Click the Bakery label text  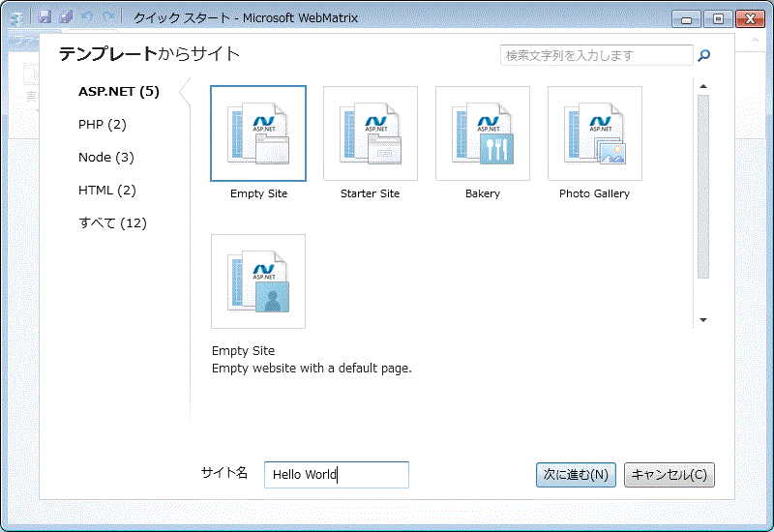(483, 194)
